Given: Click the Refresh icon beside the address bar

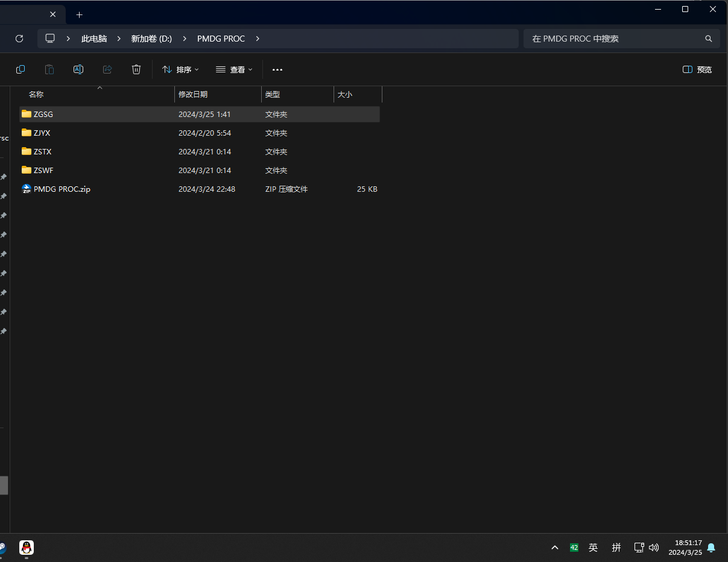Looking at the screenshot, I should click(19, 39).
